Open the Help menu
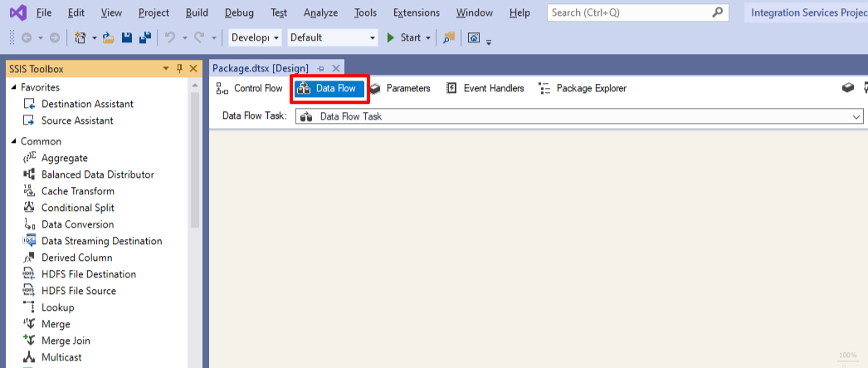 click(519, 12)
